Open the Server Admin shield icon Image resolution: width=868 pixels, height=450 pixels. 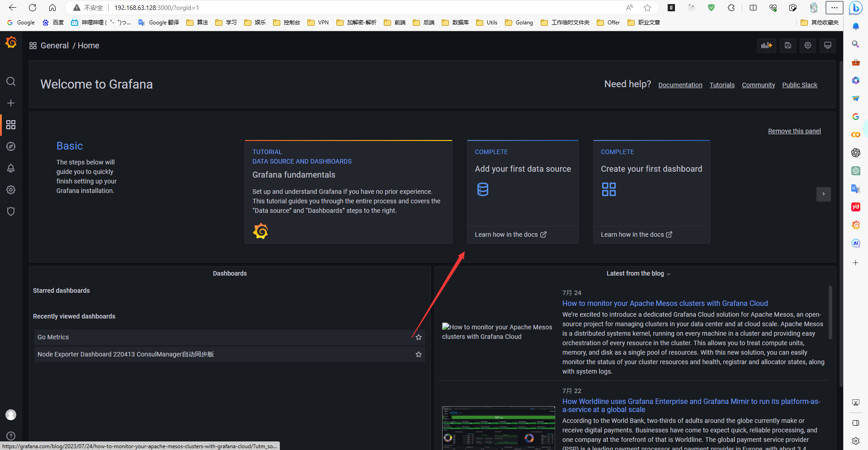[x=11, y=211]
